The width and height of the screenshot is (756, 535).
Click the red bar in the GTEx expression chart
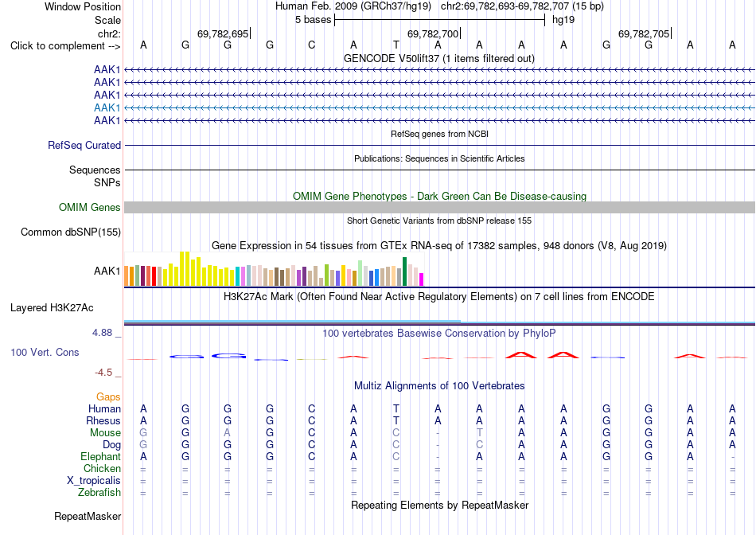[x=154, y=276]
